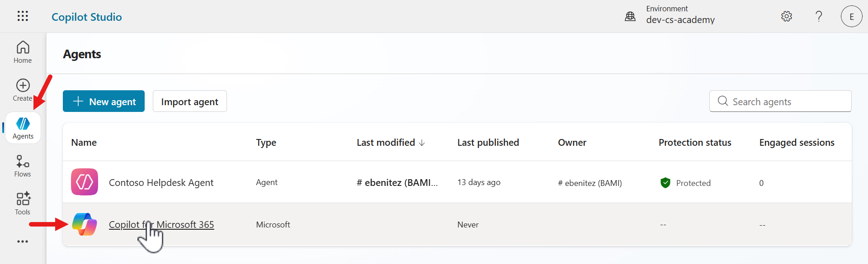Open Flows in the left navigation
Image resolution: width=868 pixels, height=264 pixels.
tap(23, 166)
